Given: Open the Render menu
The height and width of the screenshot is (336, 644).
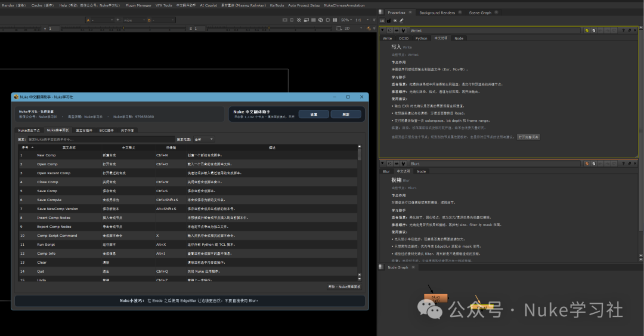Looking at the screenshot, I should coord(14,5).
